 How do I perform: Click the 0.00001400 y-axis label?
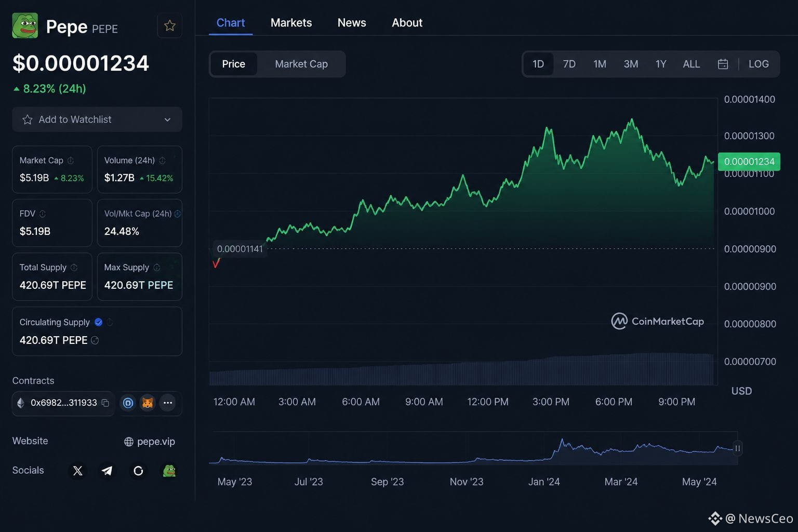coord(750,99)
